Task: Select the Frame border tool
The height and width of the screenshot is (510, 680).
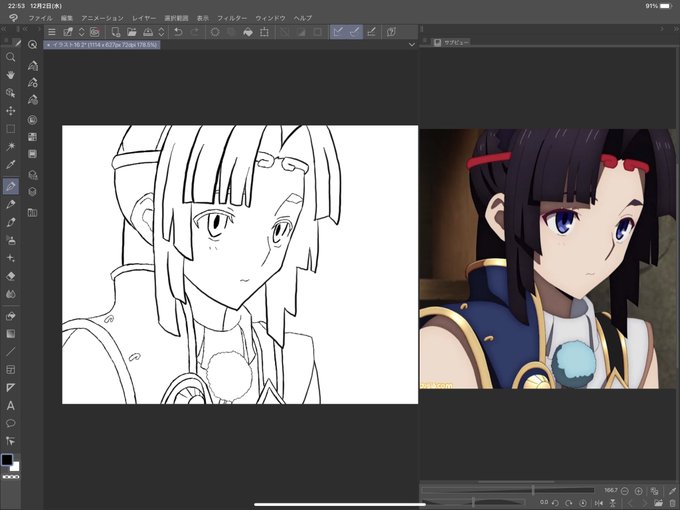Action: pyautogui.click(x=11, y=369)
